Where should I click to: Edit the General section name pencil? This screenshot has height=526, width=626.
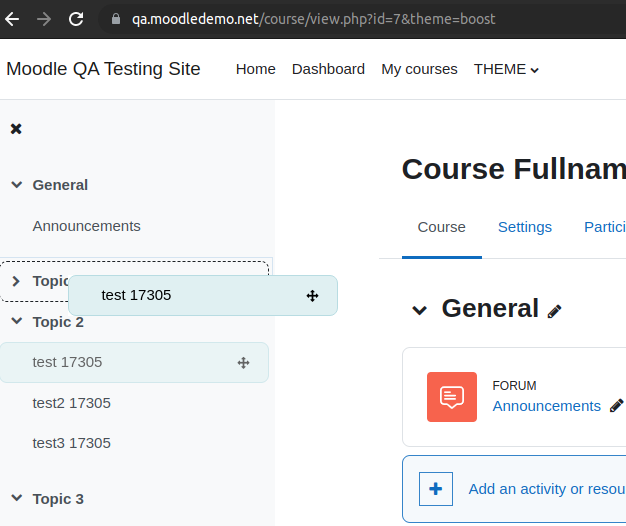point(554,311)
